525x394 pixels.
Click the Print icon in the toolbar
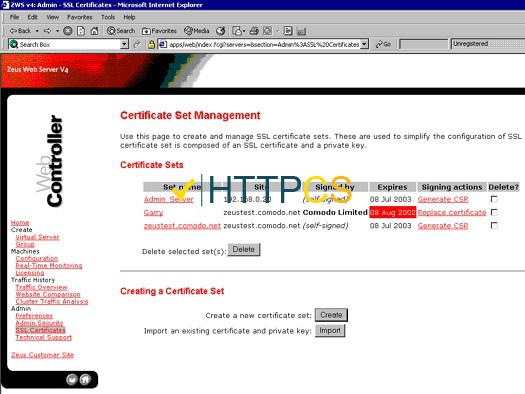pyautogui.click(x=254, y=31)
